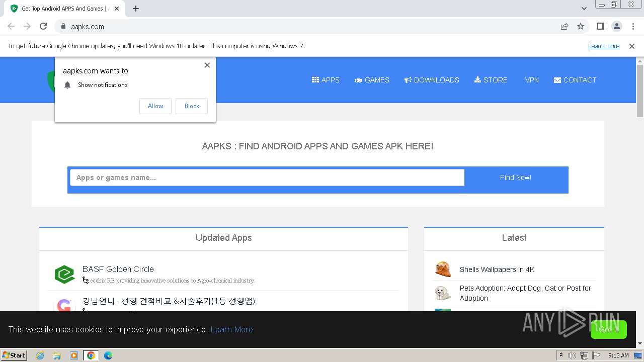Select the Latest heading

click(x=514, y=238)
